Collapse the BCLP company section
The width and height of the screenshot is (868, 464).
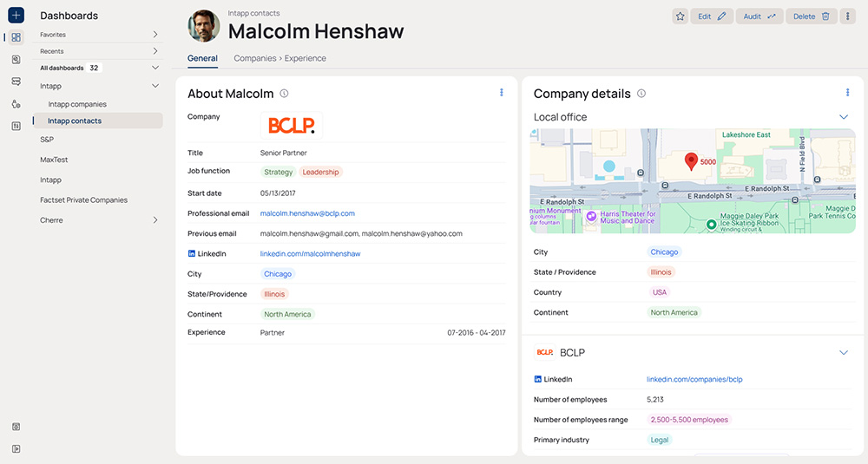[x=843, y=353]
